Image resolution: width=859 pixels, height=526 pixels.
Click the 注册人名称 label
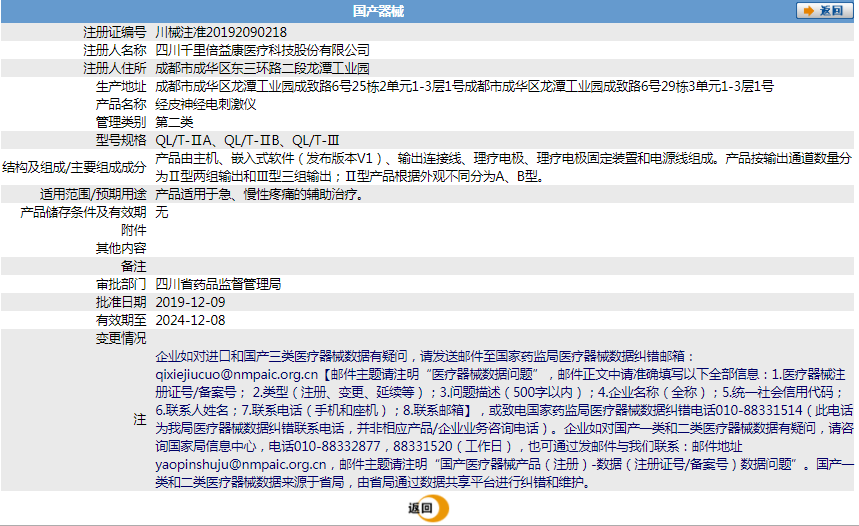pyautogui.click(x=114, y=50)
